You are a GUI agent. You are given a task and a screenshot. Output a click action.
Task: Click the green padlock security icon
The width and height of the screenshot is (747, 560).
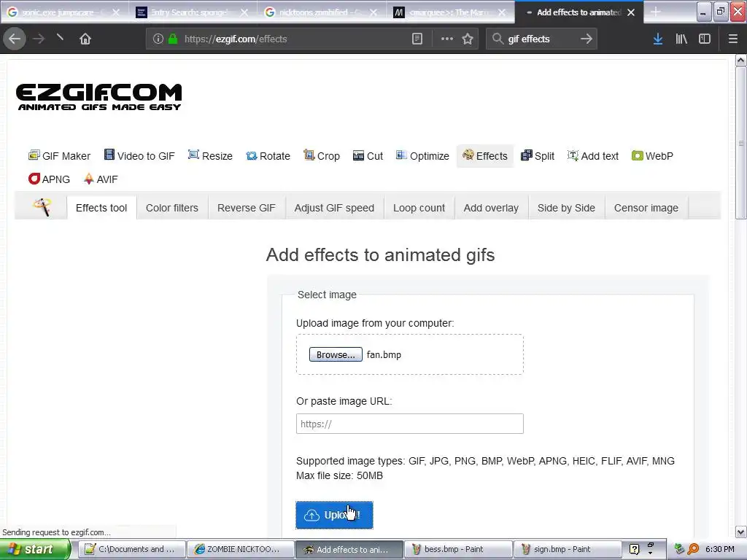(173, 39)
